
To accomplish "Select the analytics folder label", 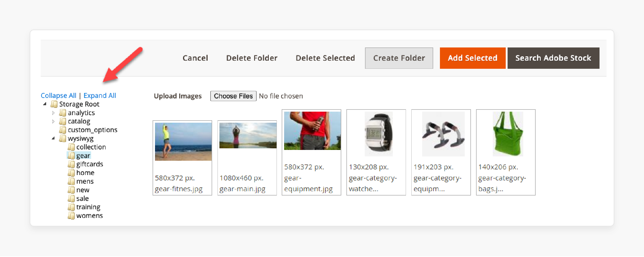I will pos(81,113).
